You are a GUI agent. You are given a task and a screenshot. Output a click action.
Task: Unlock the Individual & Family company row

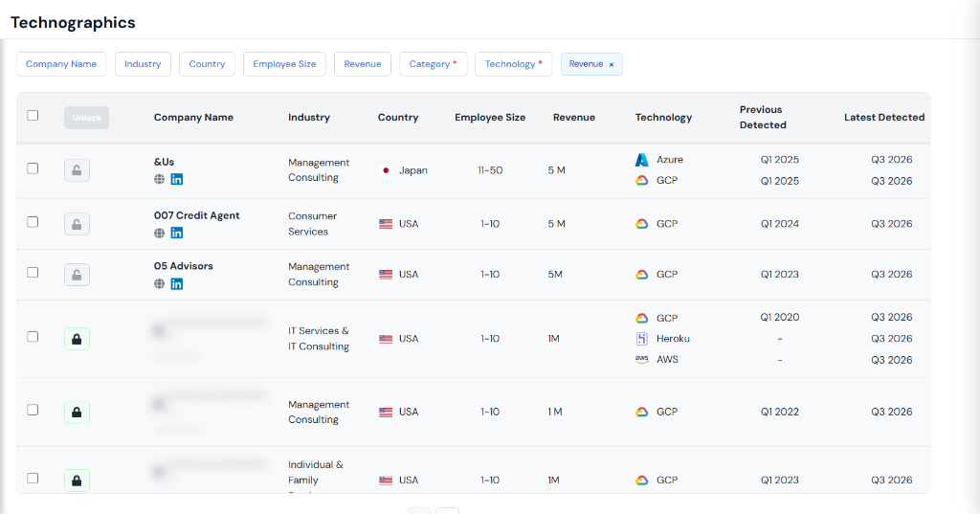77,480
